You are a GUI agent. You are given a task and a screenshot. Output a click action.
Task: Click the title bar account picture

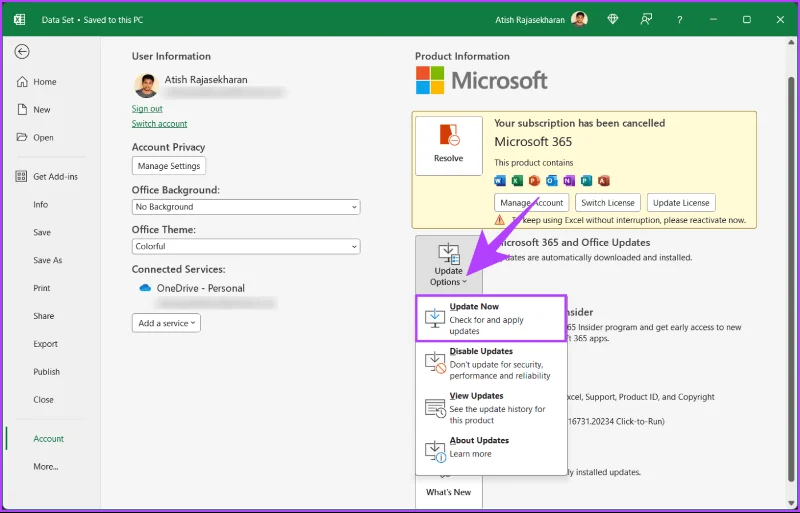[579, 19]
